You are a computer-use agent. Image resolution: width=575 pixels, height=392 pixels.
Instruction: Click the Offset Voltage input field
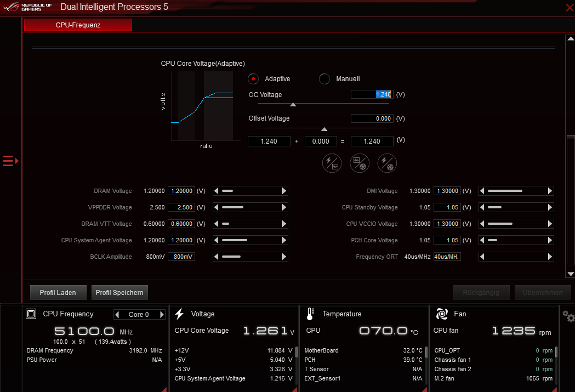[x=372, y=118]
